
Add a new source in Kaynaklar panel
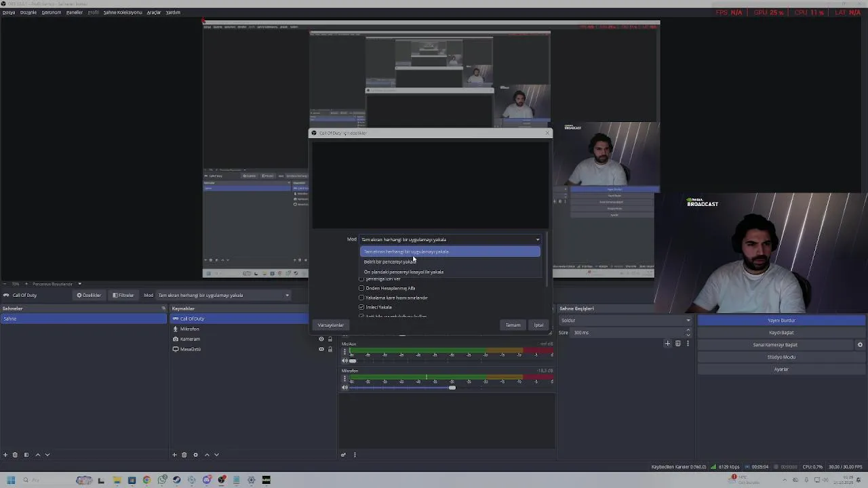pyautogui.click(x=174, y=455)
